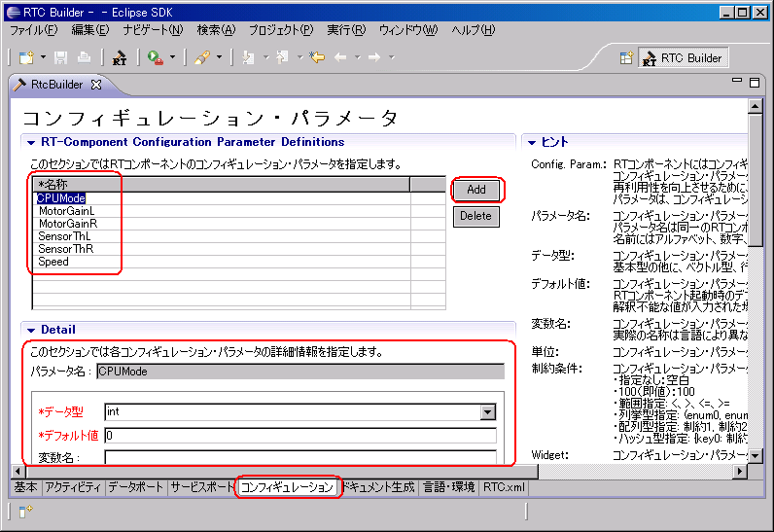Open the 編集(E) menu
774x532 pixels.
[89, 30]
